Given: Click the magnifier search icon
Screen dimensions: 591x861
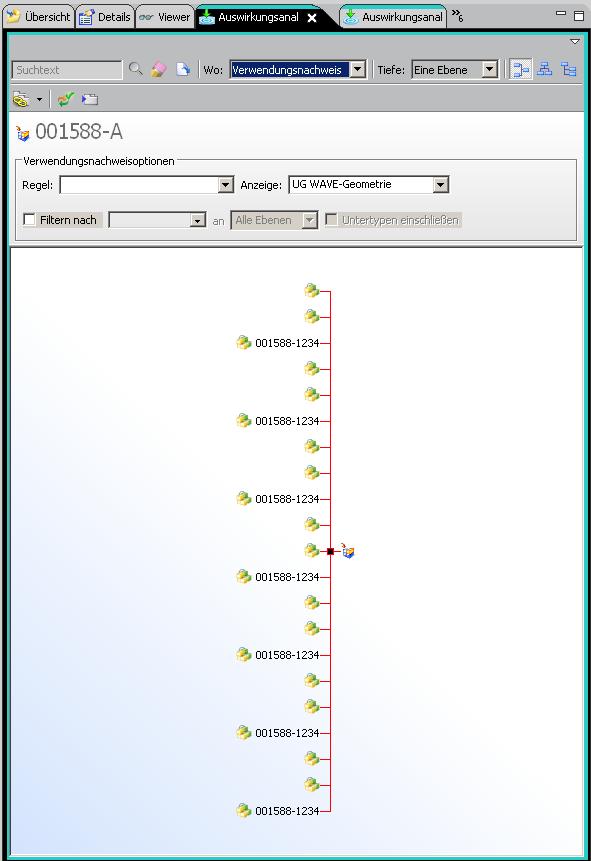Looking at the screenshot, I should (x=135, y=69).
